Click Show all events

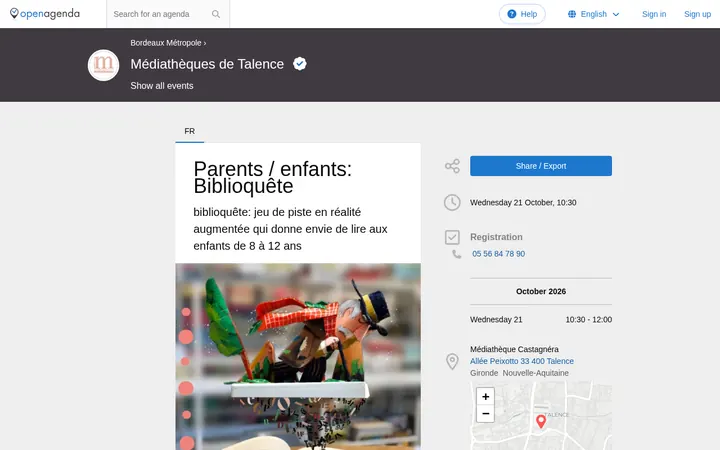pos(162,86)
